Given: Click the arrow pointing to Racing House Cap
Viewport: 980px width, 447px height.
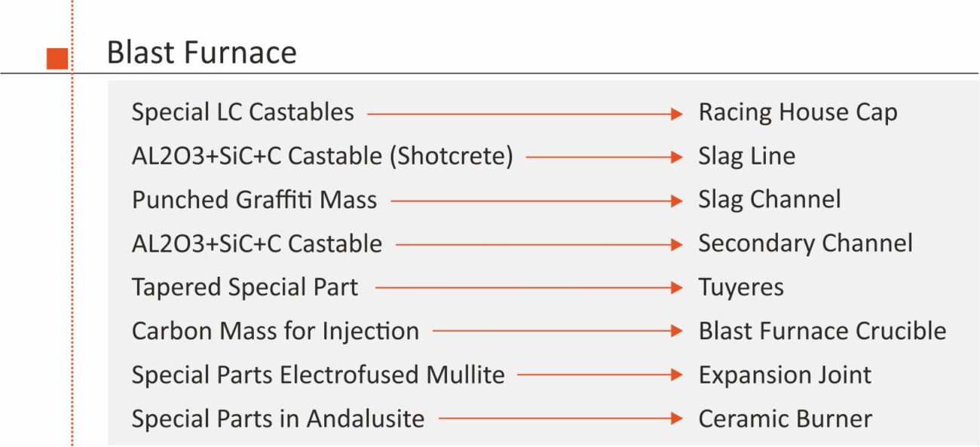Looking at the screenshot, I should pos(525,114).
